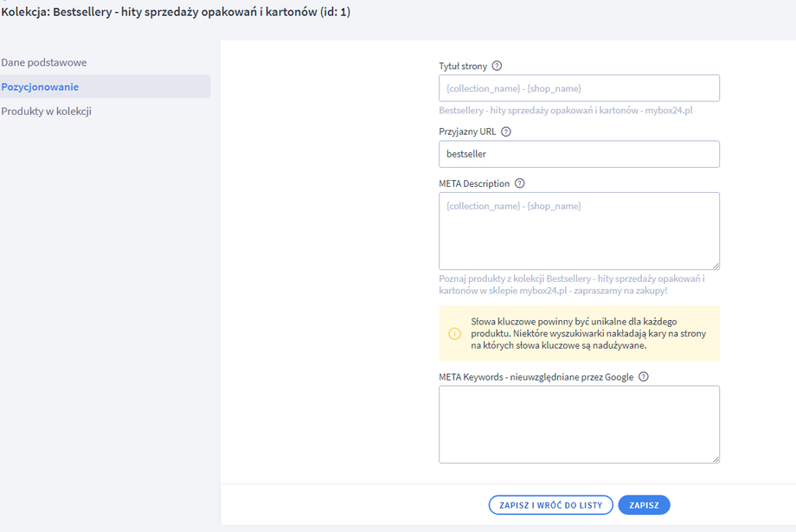Focus the META Keywords textarea

[x=579, y=424]
